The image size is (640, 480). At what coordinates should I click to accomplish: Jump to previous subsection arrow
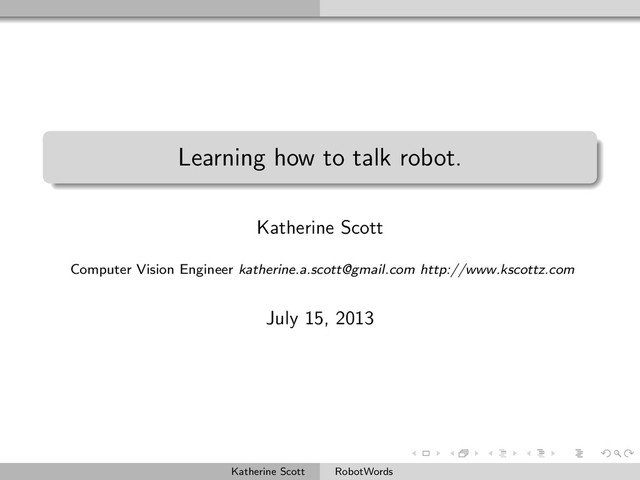pos(491,453)
